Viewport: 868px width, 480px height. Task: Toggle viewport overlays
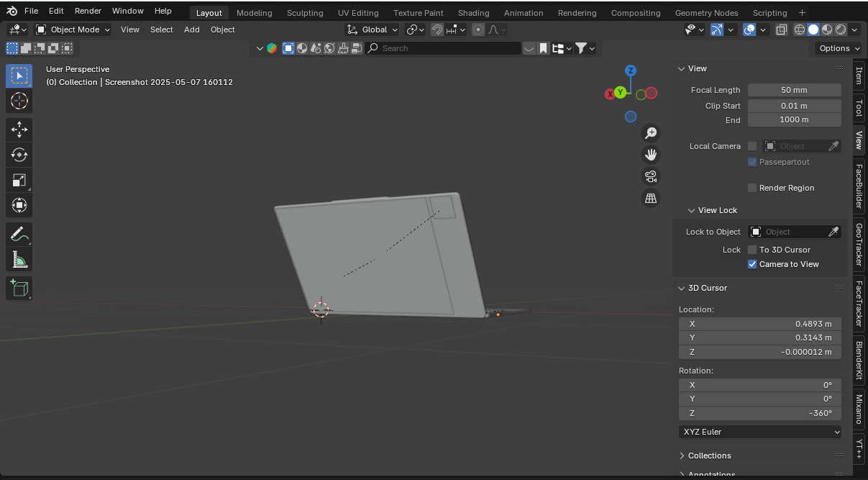coord(749,30)
